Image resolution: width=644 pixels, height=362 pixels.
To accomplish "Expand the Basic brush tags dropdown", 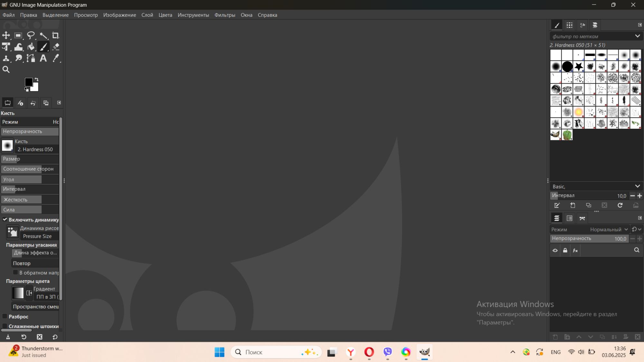I will point(637,186).
